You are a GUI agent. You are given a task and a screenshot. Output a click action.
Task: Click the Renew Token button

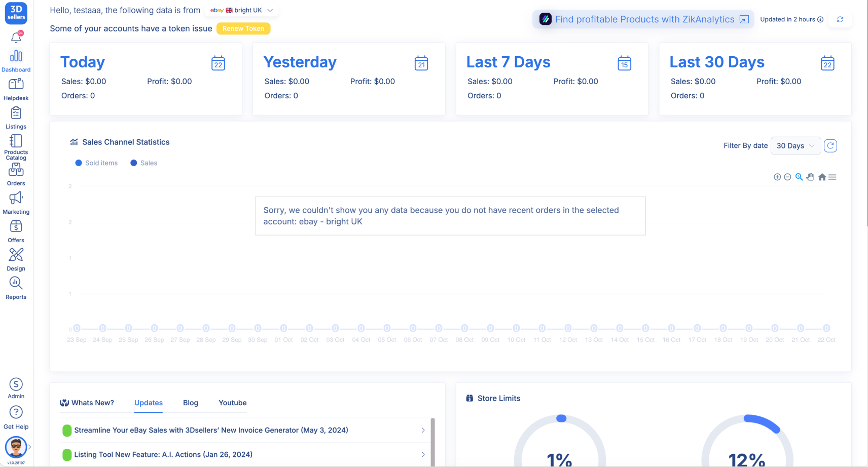click(x=243, y=28)
